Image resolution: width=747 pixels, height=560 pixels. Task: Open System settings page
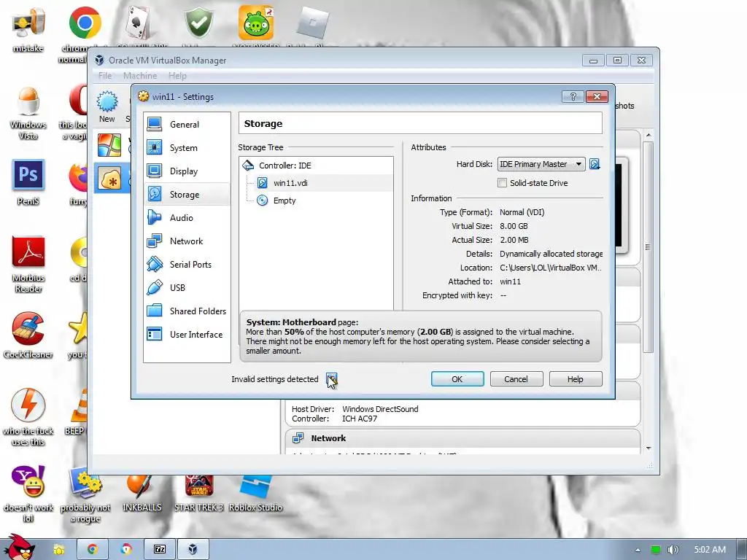tap(187, 147)
